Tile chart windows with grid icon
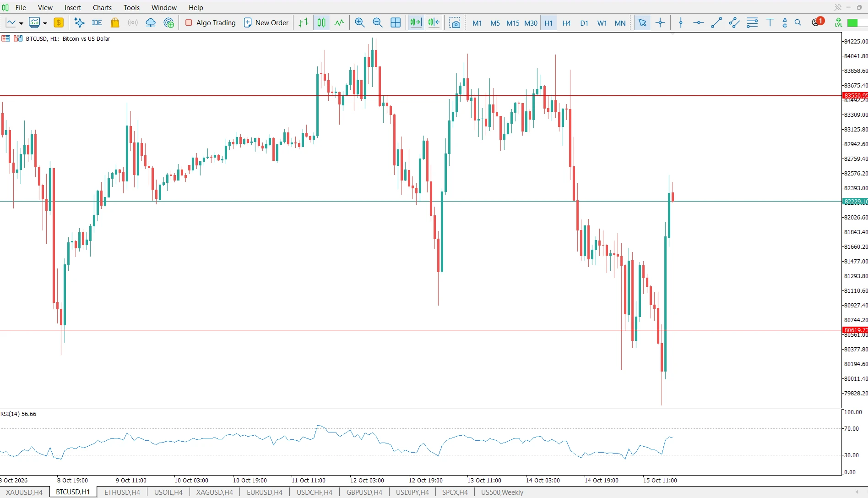 tap(396, 22)
